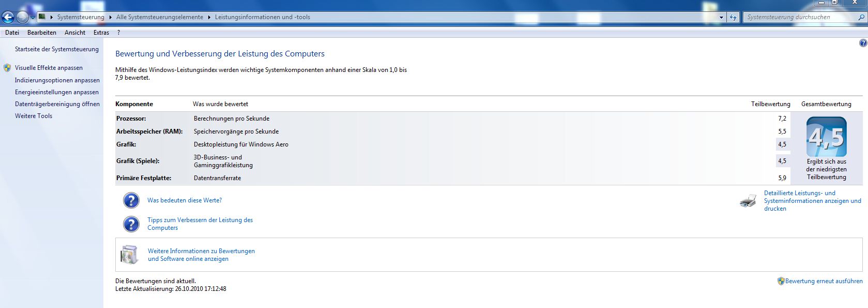Click question icon beside Tipps zum Verbessern
The height and width of the screenshot is (308, 868).
point(131,224)
